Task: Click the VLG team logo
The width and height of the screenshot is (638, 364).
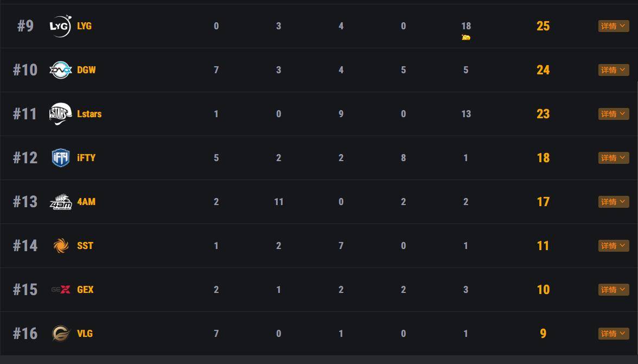Action: pos(60,334)
